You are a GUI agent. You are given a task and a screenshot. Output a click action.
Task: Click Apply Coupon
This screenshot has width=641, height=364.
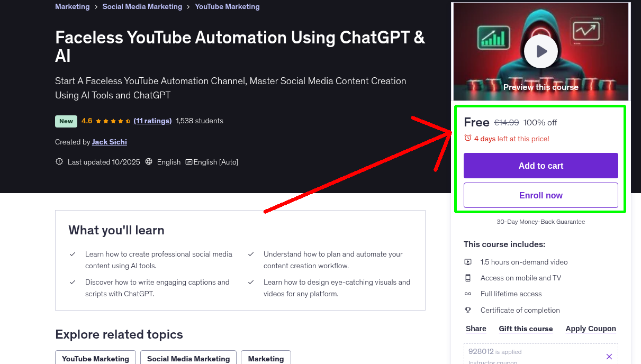pyautogui.click(x=591, y=329)
